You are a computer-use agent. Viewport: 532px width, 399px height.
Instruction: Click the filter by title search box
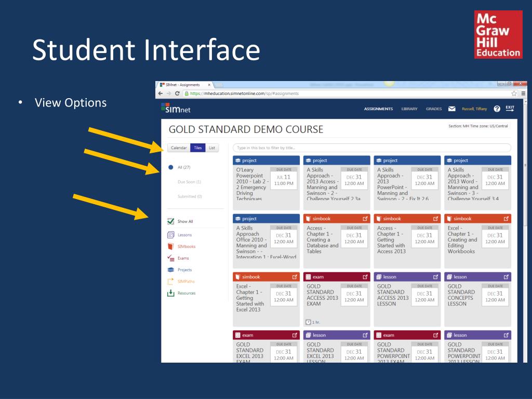click(372, 148)
